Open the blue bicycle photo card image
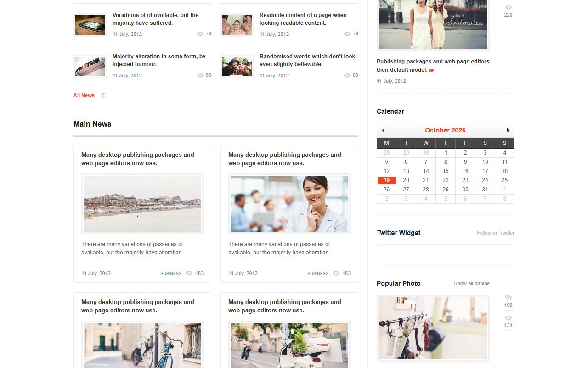The image size is (588, 368). coord(142,345)
